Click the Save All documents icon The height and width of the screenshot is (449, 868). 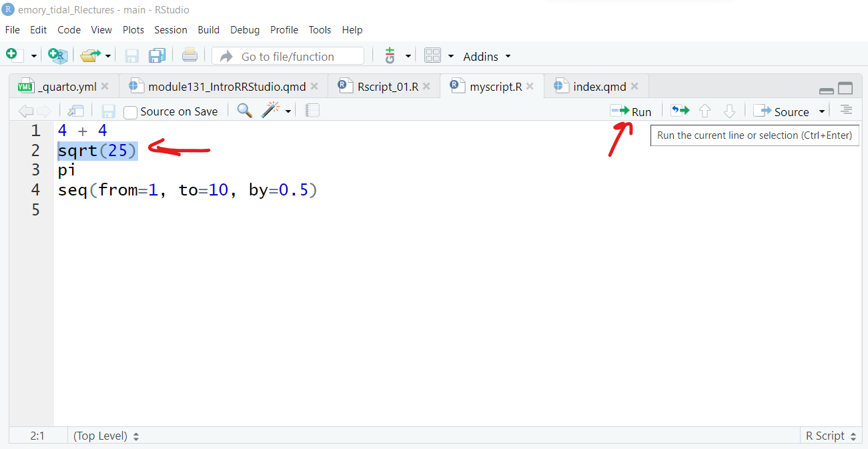coord(157,56)
